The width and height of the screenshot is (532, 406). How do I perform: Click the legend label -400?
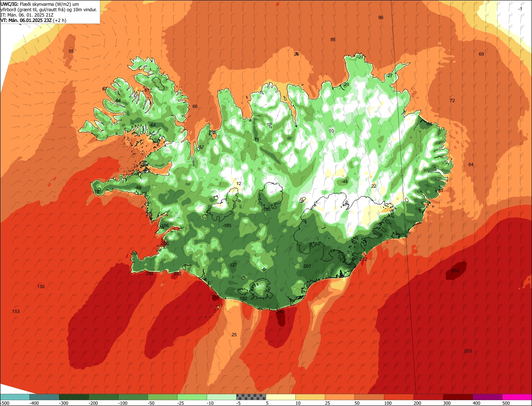[x=34, y=403]
